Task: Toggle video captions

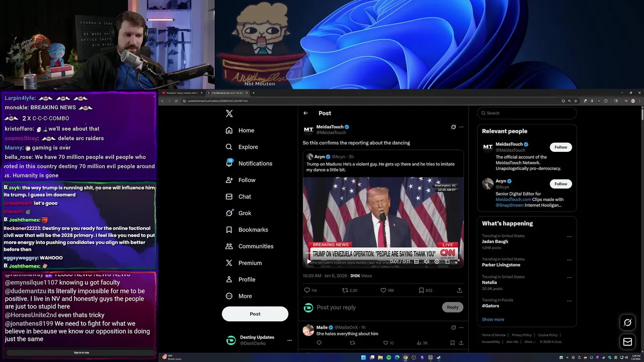Action: click(416, 261)
